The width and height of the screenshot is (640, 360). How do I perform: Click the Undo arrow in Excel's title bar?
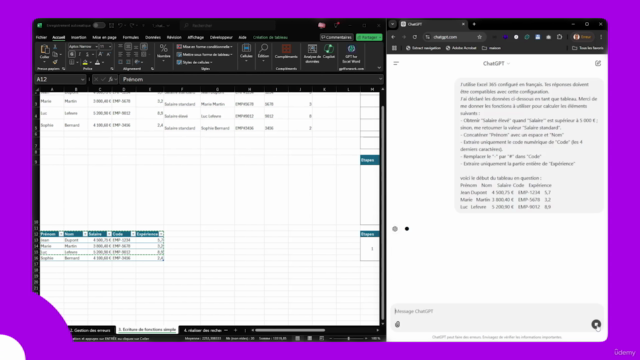[120, 25]
